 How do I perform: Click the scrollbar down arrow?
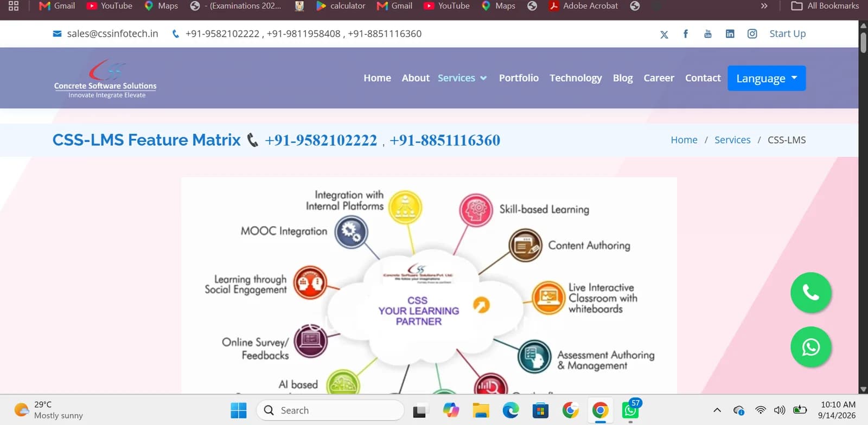tap(863, 389)
